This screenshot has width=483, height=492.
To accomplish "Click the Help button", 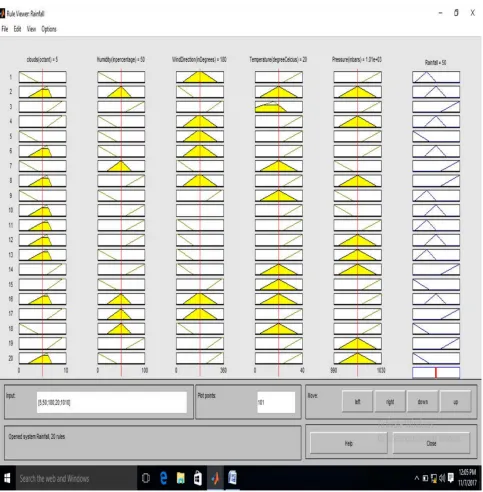I will point(349,443).
